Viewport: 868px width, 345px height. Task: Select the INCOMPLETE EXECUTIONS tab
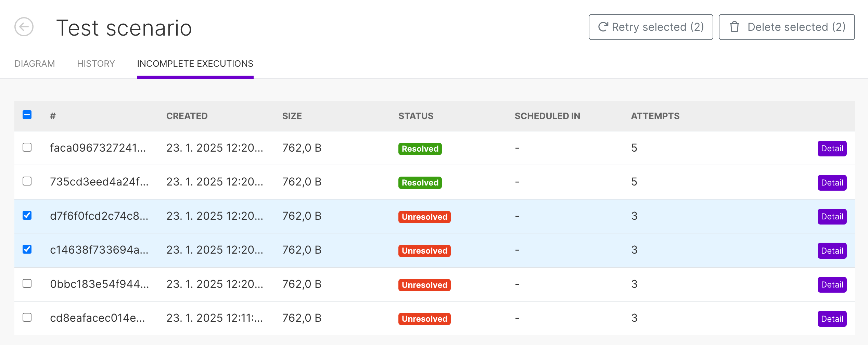point(195,64)
